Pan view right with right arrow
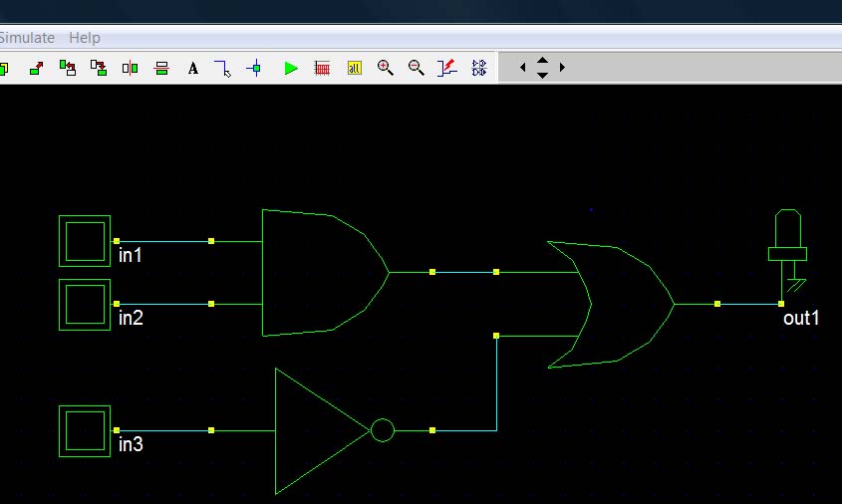Viewport: 842px width, 504px height. pyautogui.click(x=562, y=67)
